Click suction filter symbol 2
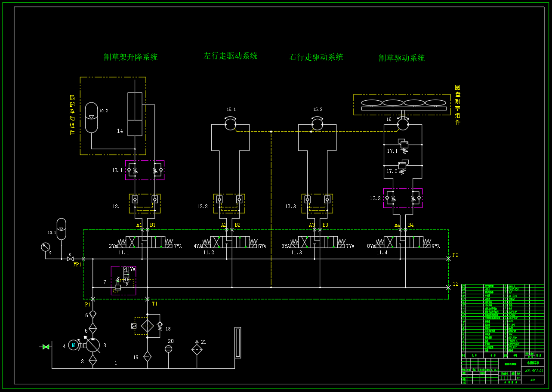Image resolution: width=552 pixels, height=392 pixels. click(x=93, y=361)
